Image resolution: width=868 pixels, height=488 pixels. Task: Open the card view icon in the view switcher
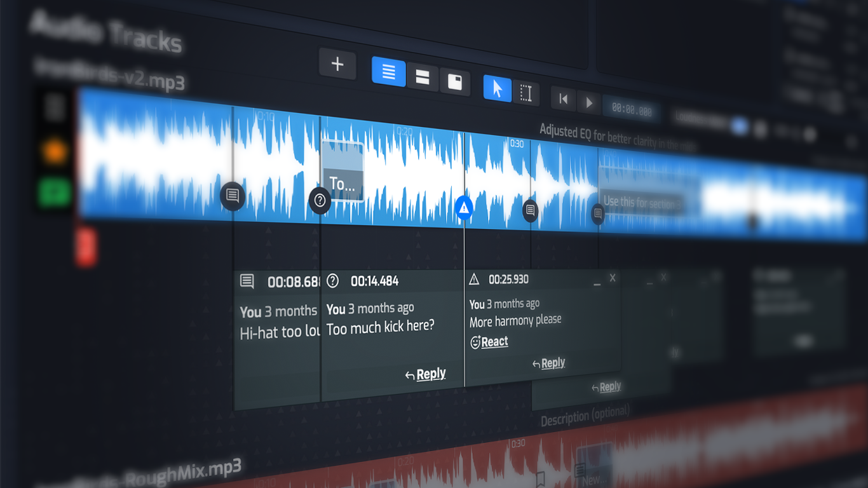click(455, 83)
